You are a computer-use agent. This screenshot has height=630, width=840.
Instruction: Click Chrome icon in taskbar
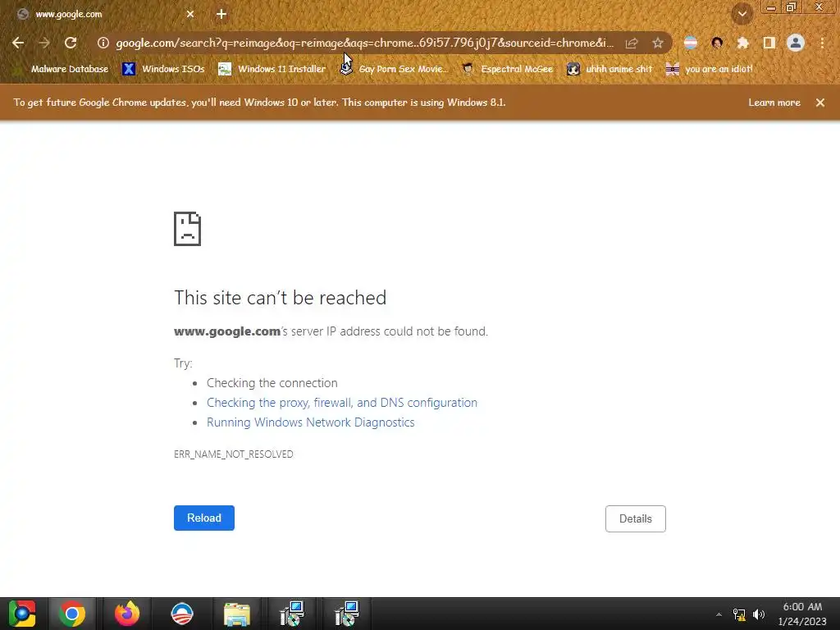click(x=72, y=614)
